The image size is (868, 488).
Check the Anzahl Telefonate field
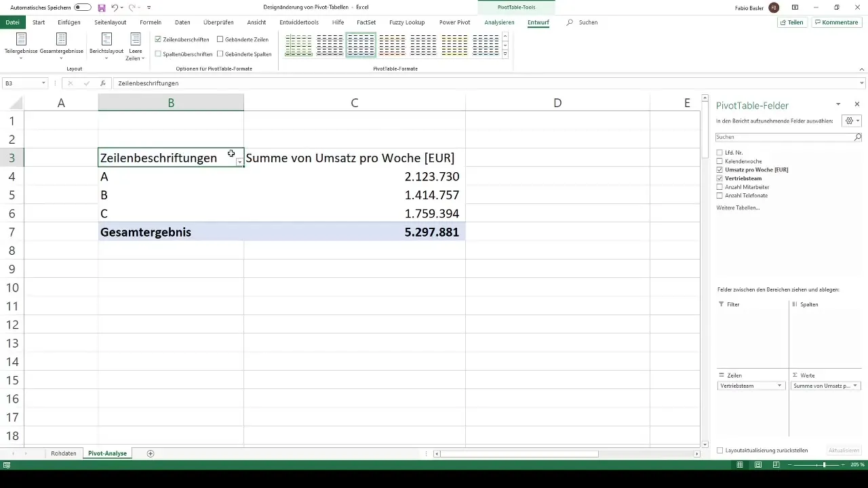(720, 195)
